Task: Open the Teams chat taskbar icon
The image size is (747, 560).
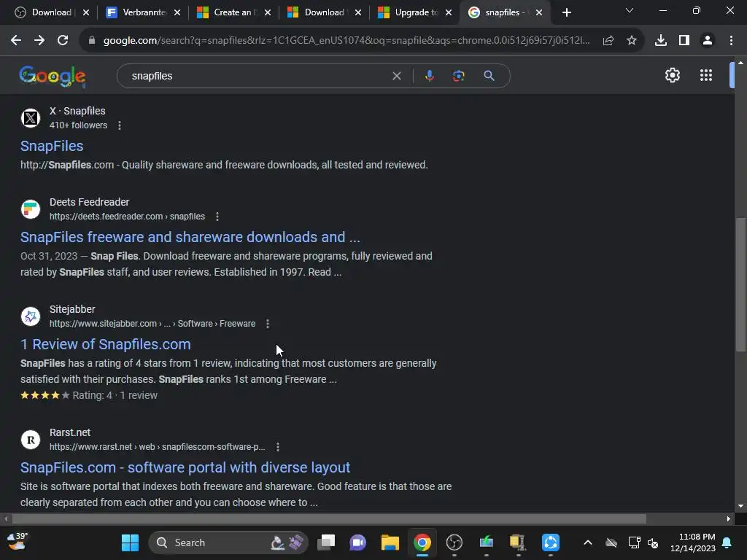Action: tap(357, 542)
